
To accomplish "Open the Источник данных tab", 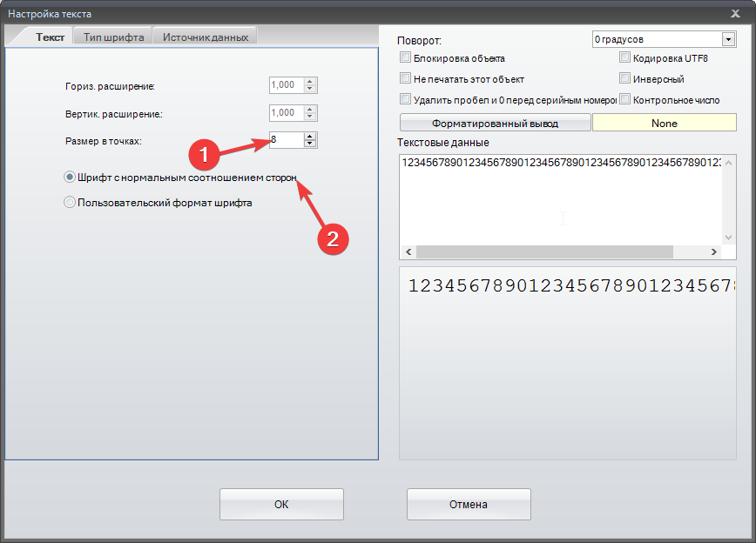I will pos(206,37).
